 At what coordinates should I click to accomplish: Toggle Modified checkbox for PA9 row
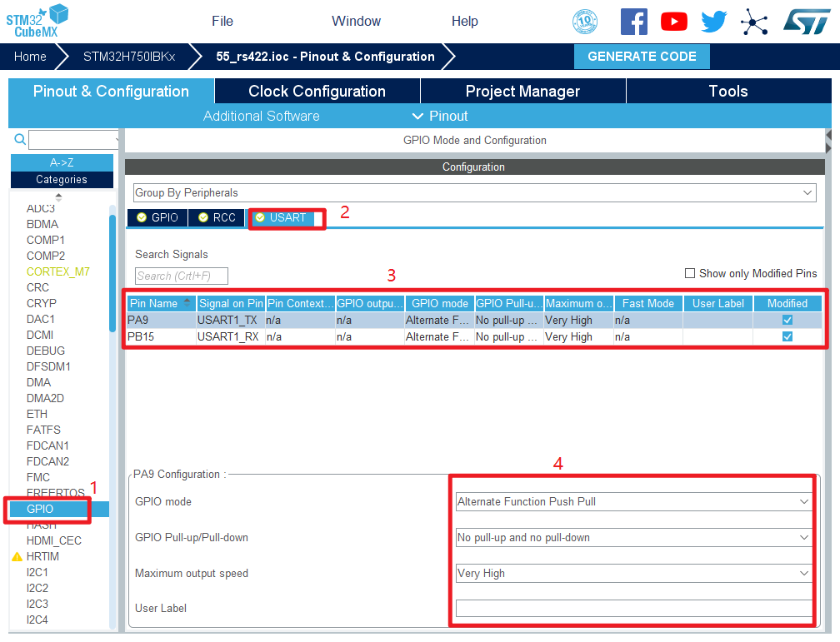point(787,320)
